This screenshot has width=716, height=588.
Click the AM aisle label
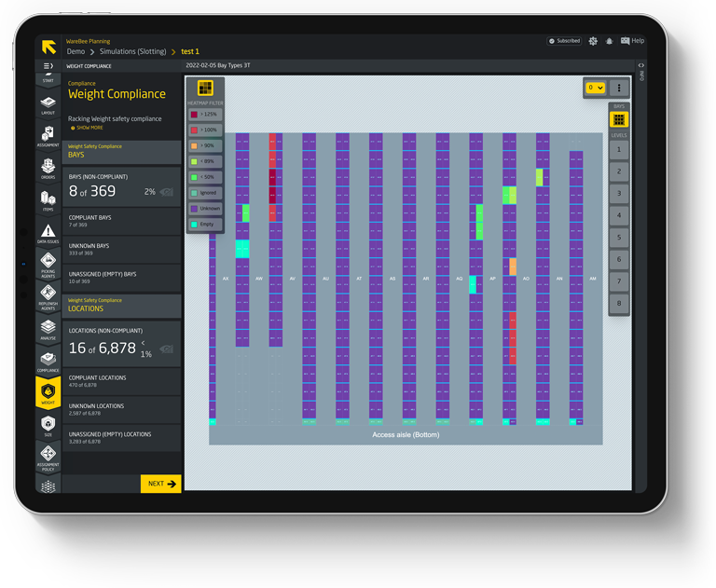tap(593, 279)
